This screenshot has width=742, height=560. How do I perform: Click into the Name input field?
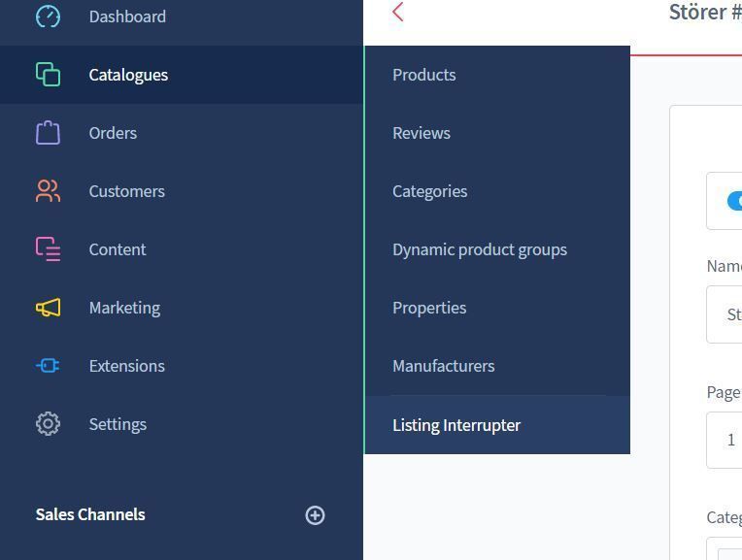726,314
